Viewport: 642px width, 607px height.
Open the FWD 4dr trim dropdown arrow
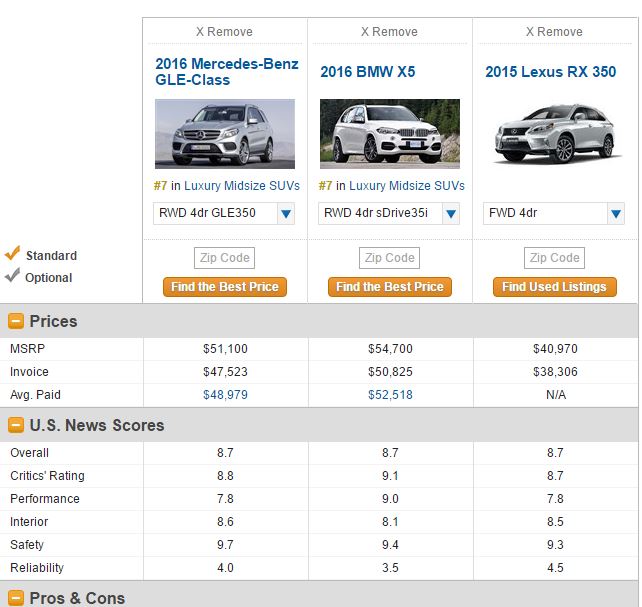click(616, 213)
